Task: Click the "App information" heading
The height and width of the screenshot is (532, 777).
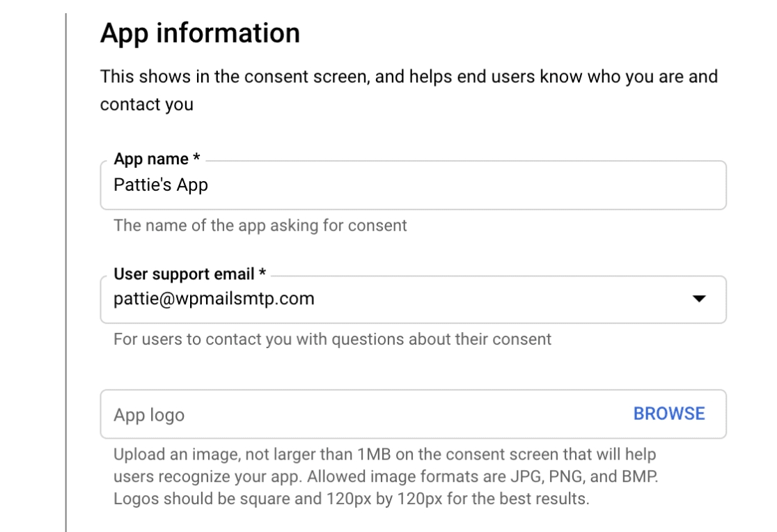Action: click(200, 33)
